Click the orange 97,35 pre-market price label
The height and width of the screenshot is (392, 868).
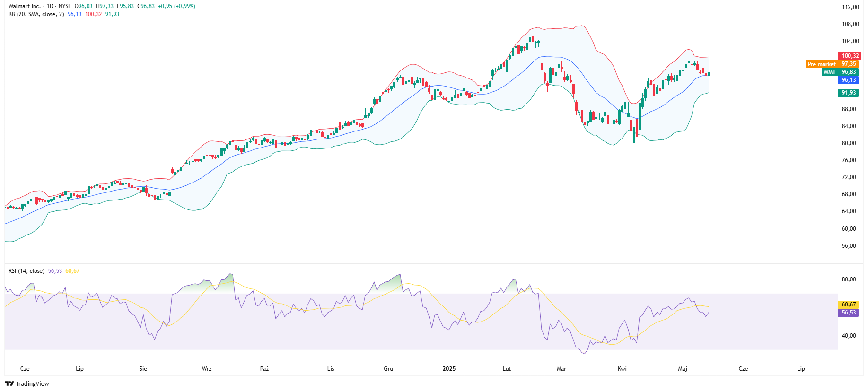(x=849, y=64)
